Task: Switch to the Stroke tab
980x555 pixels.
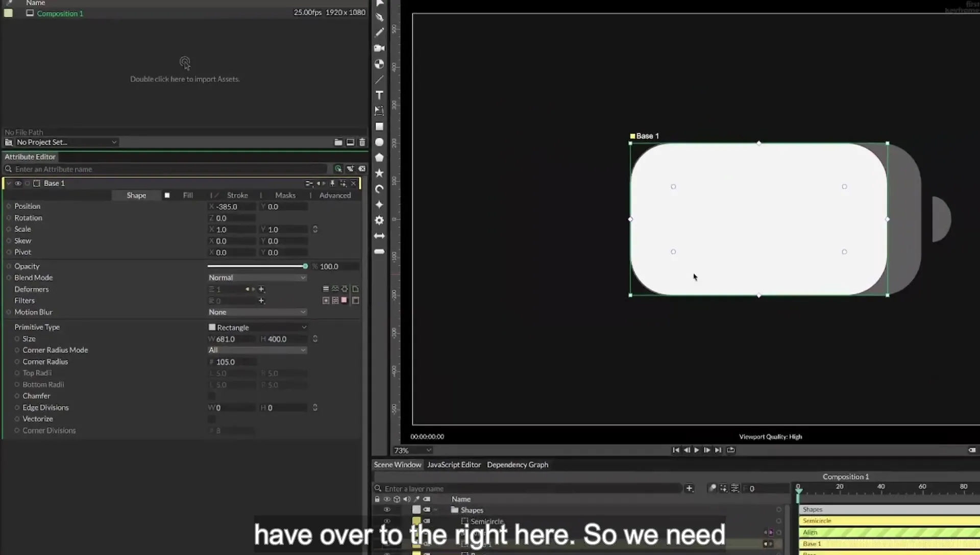Action: (237, 195)
